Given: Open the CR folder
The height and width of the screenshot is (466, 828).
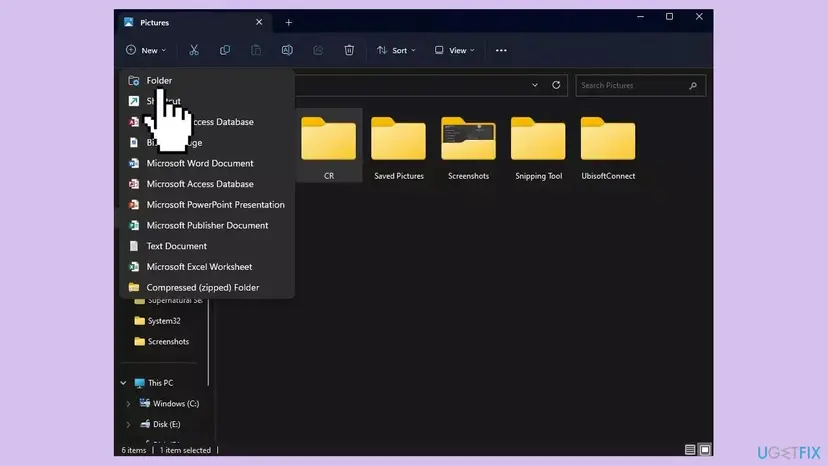Looking at the screenshot, I should [x=328, y=145].
